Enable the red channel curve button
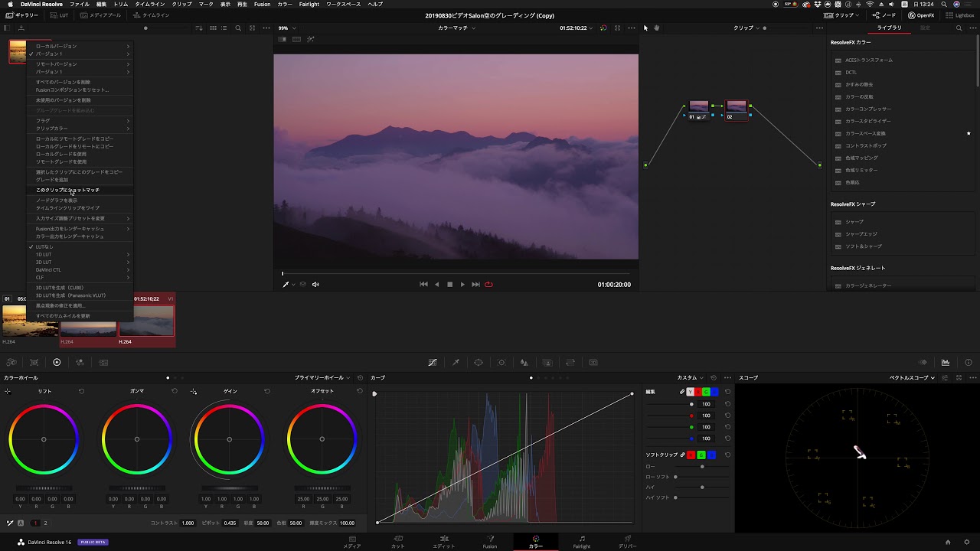Image resolution: width=980 pixels, height=551 pixels. tap(698, 392)
